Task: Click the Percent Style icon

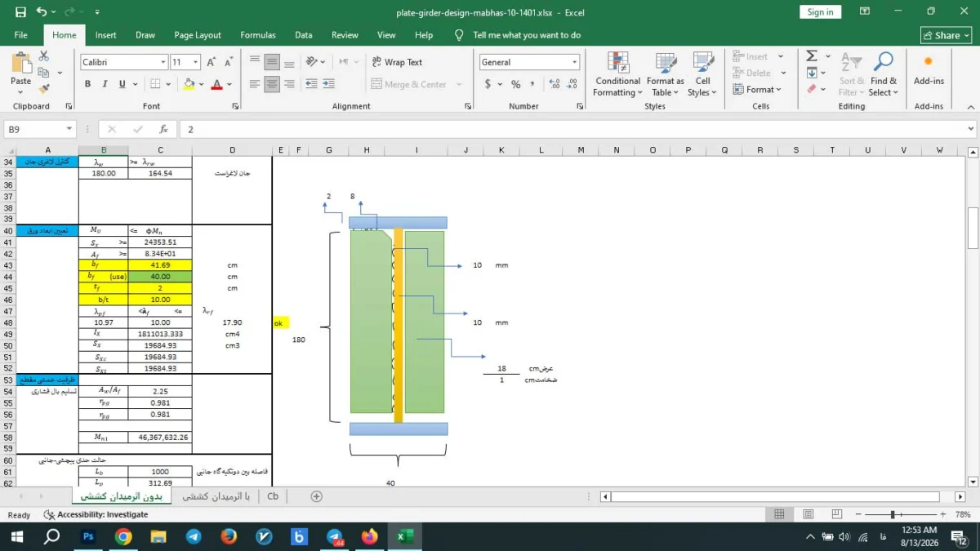Action: [x=515, y=84]
